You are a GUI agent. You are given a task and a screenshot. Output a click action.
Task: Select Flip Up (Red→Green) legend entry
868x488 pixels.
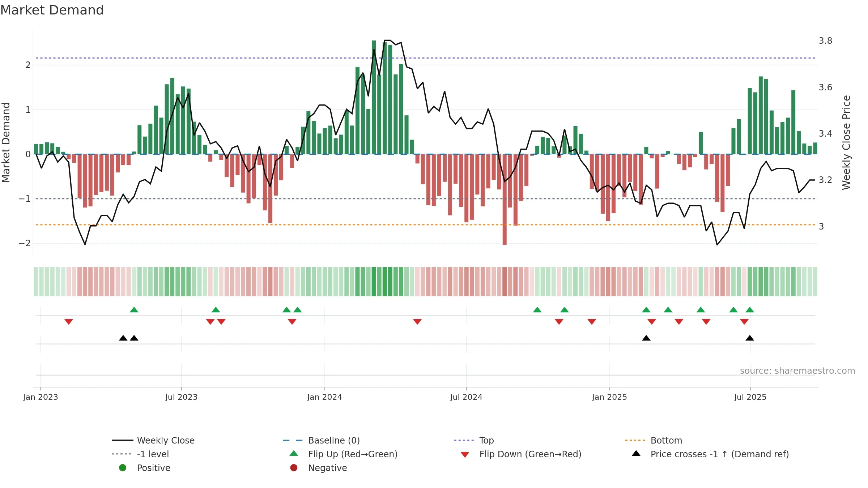(x=343, y=454)
